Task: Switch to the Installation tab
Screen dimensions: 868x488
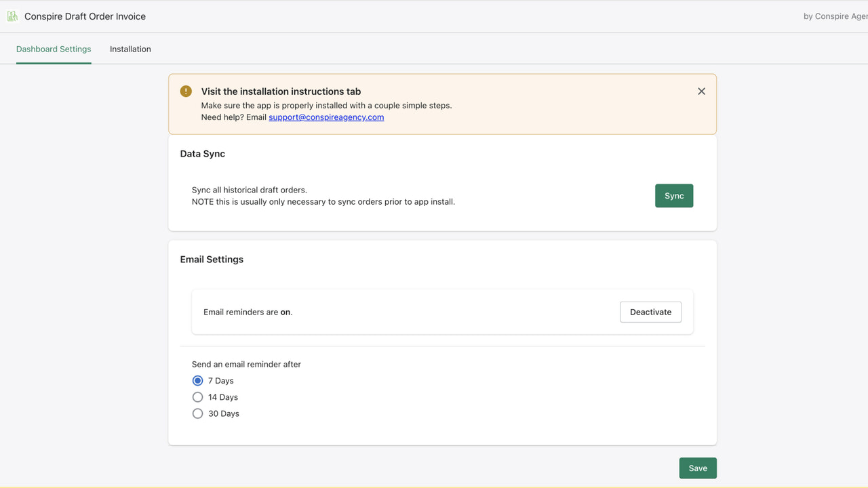Action: pyautogui.click(x=130, y=49)
